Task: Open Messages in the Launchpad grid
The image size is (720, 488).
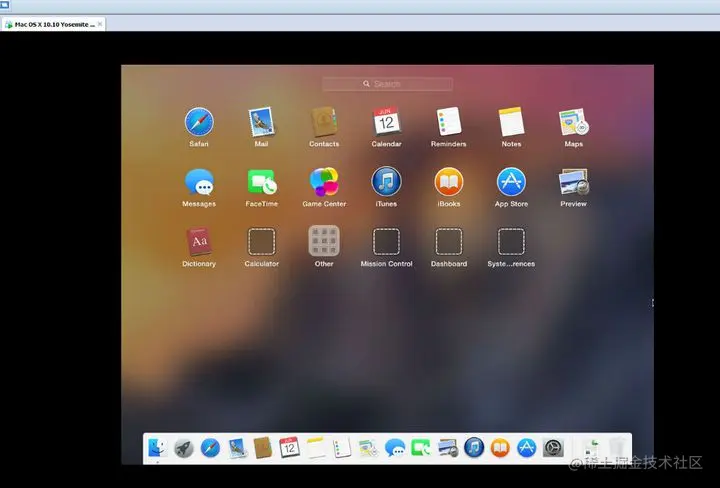Action: [x=199, y=182]
